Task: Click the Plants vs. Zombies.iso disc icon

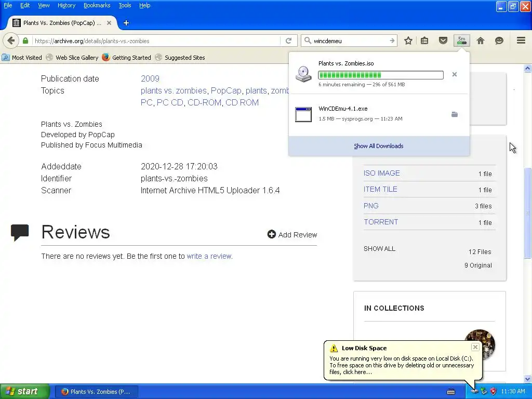Action: click(x=303, y=74)
